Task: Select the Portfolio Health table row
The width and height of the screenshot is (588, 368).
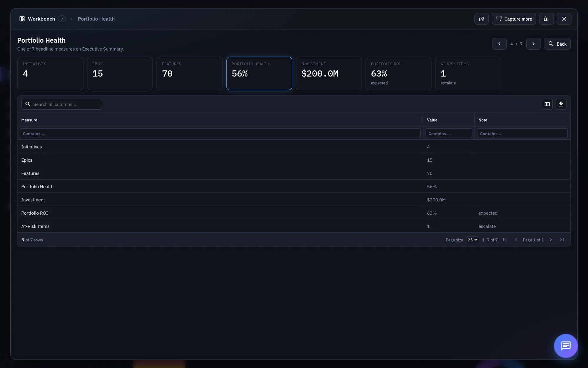Action: pos(294,186)
